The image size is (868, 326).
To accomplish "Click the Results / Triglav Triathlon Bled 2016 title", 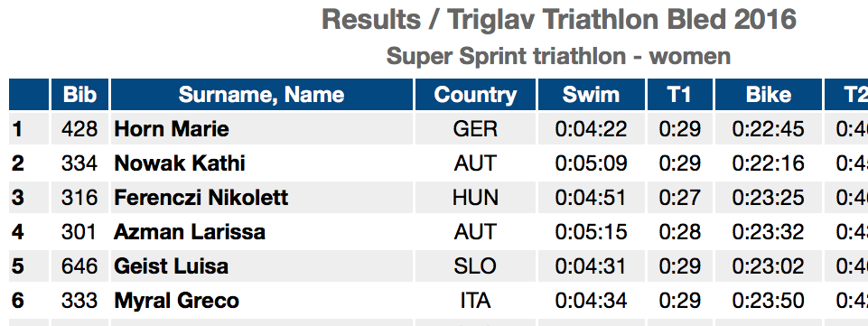I will (558, 19).
